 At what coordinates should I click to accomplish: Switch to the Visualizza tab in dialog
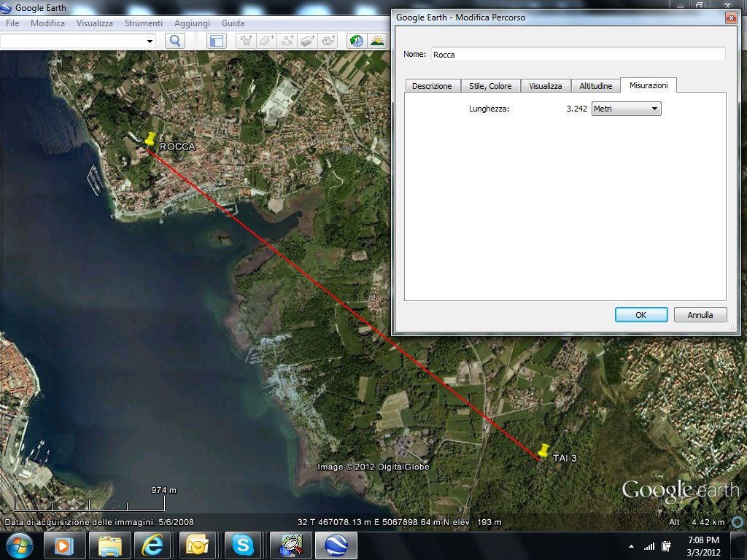(546, 86)
